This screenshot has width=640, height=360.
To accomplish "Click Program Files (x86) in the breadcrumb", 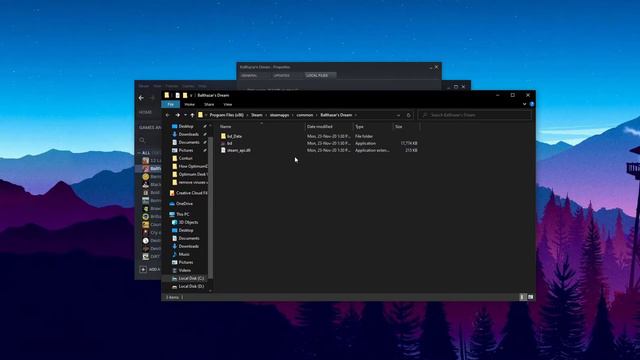I will tap(227, 115).
